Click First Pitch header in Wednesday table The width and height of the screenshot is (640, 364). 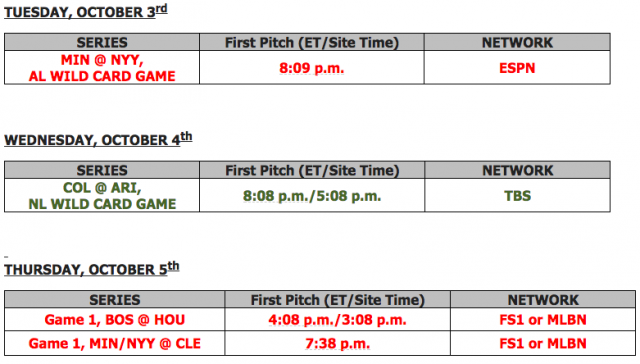pos(312,170)
